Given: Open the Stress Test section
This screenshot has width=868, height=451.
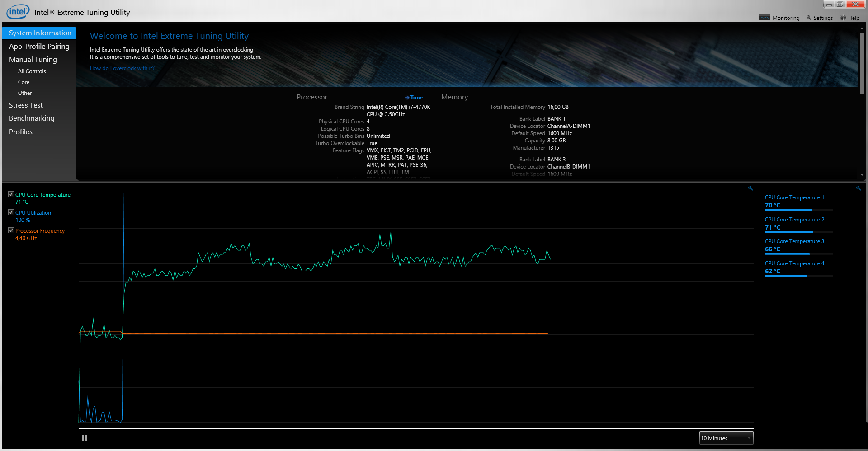Looking at the screenshot, I should click(26, 105).
